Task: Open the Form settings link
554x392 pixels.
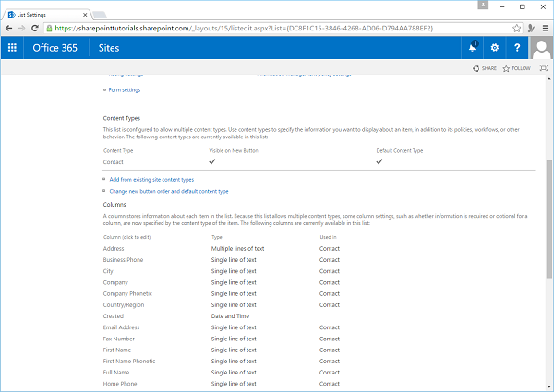Action: click(x=125, y=90)
